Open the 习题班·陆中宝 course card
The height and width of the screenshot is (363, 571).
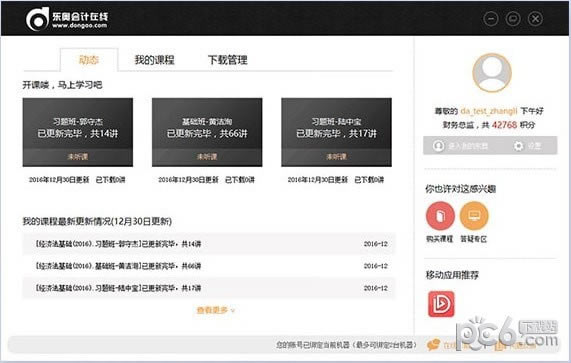point(336,132)
